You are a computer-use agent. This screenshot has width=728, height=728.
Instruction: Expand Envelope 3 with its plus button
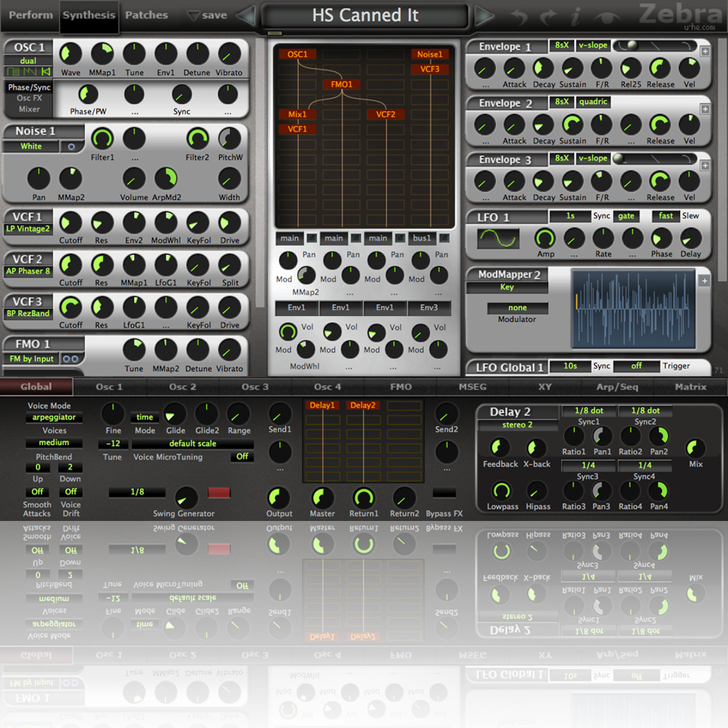705,166
